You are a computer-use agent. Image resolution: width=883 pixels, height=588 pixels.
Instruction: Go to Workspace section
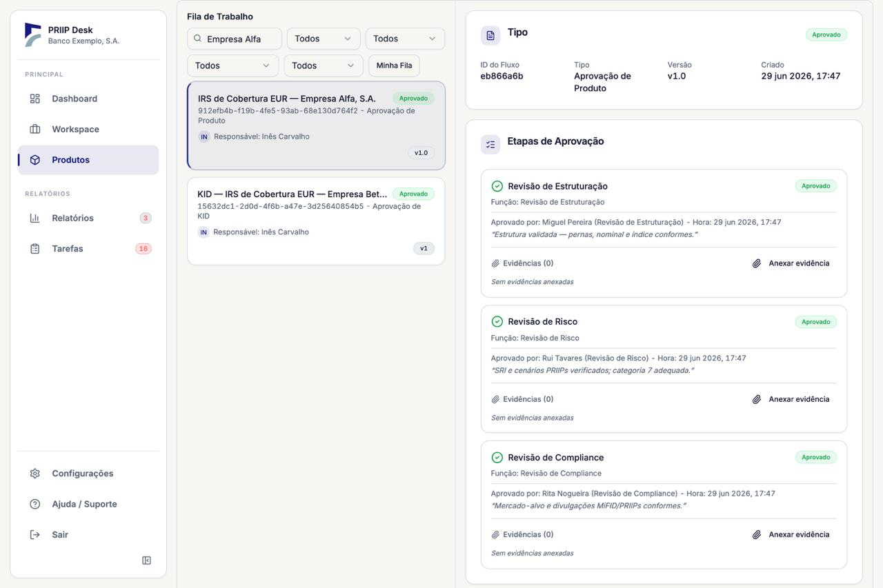coord(88,129)
